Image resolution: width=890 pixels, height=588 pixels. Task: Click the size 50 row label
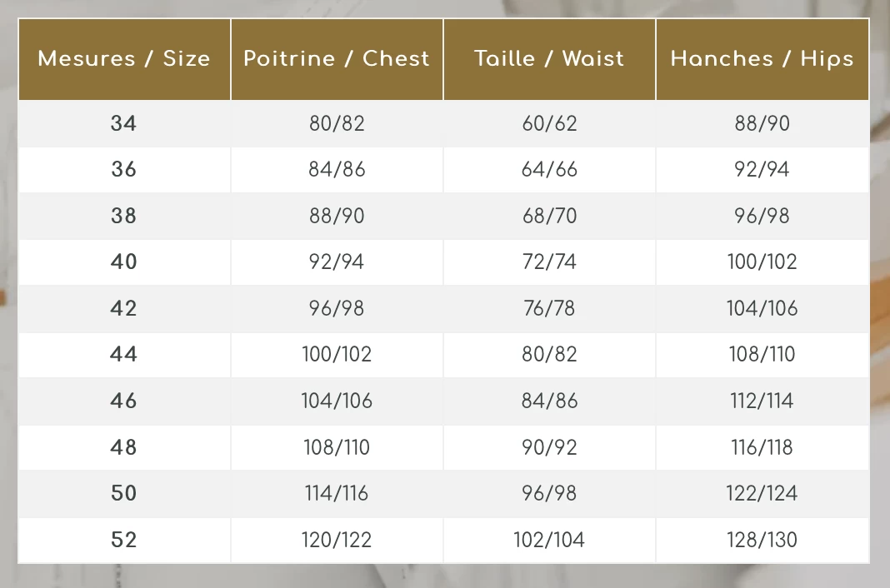pyautogui.click(x=124, y=494)
